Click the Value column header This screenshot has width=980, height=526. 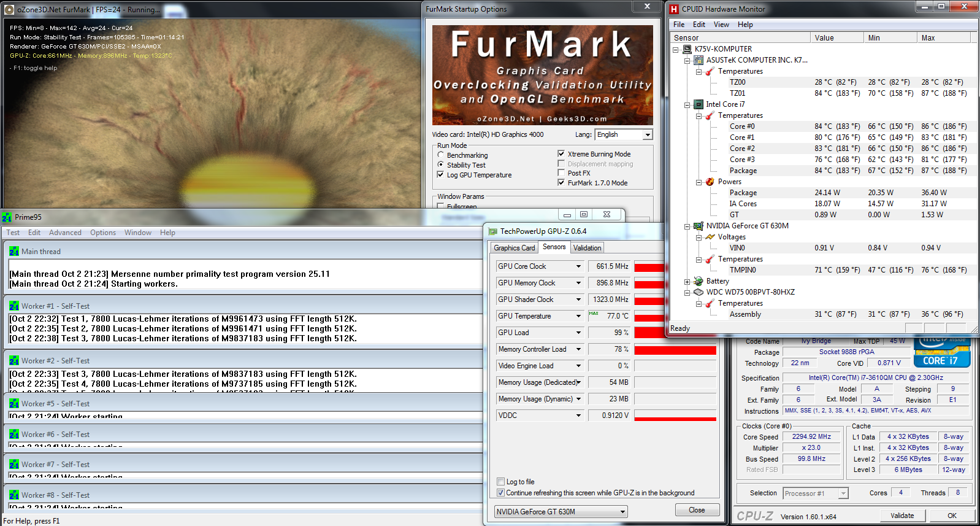click(x=837, y=38)
